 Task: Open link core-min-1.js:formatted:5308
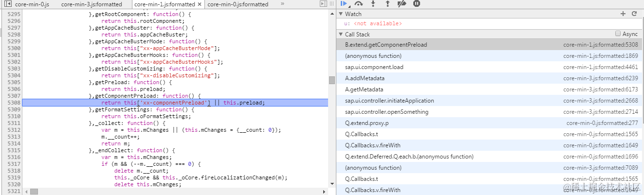[x=601, y=45]
